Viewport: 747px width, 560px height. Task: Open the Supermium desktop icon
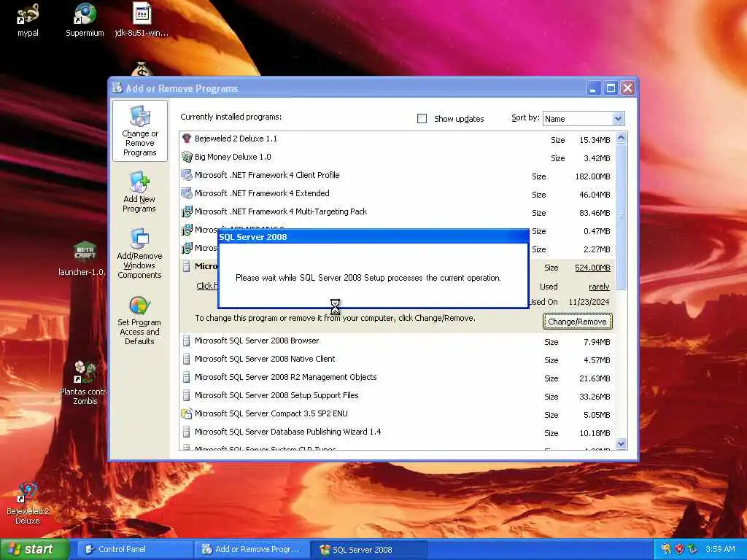click(85, 19)
